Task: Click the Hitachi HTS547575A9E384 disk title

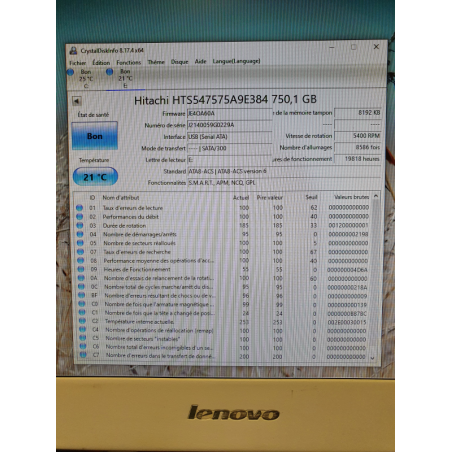Action: (225, 99)
